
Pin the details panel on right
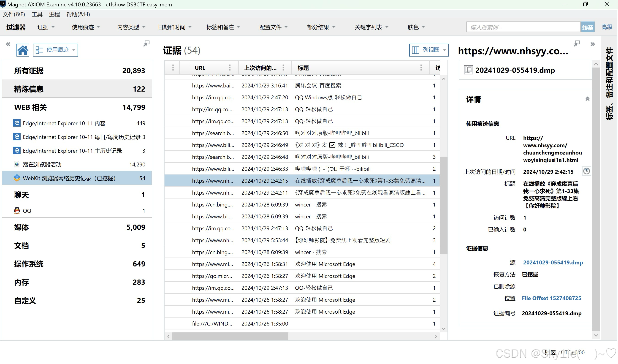coord(577,44)
